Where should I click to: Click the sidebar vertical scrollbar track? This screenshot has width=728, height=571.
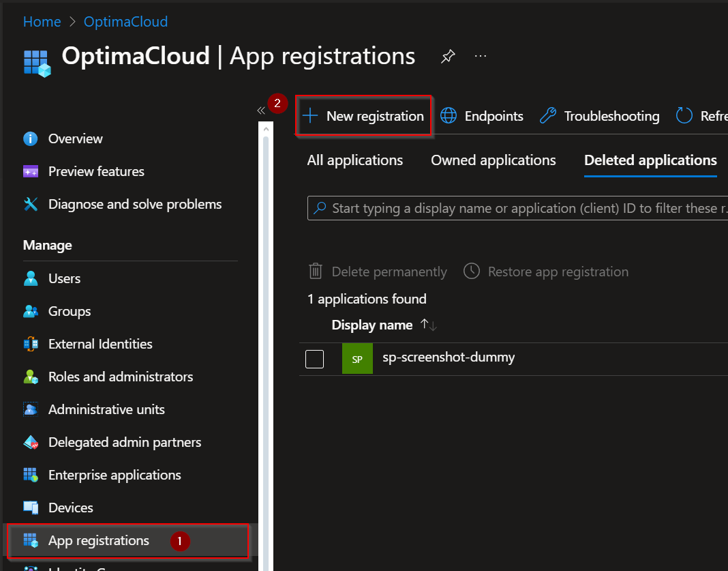point(266,353)
